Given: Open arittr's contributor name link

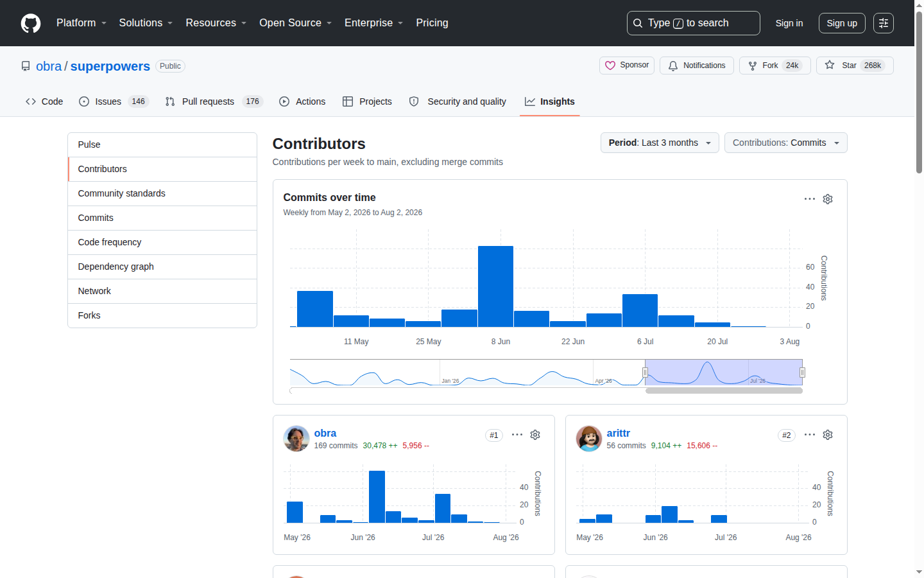Looking at the screenshot, I should (x=619, y=433).
